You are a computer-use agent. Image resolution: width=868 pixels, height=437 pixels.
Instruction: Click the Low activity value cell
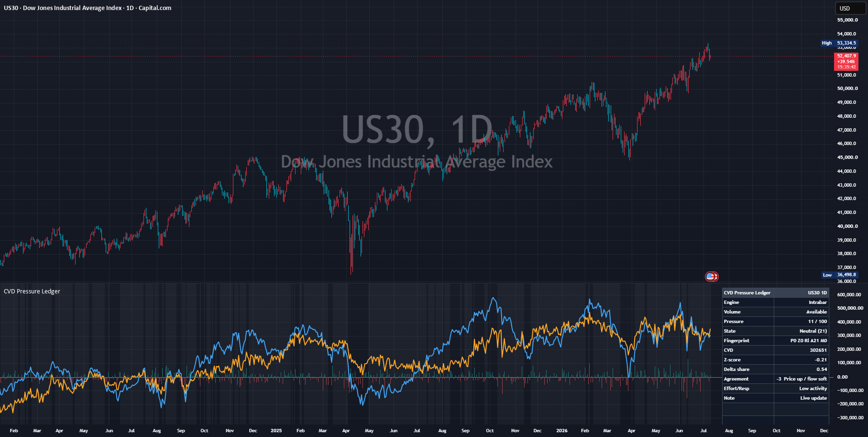[x=802, y=388]
